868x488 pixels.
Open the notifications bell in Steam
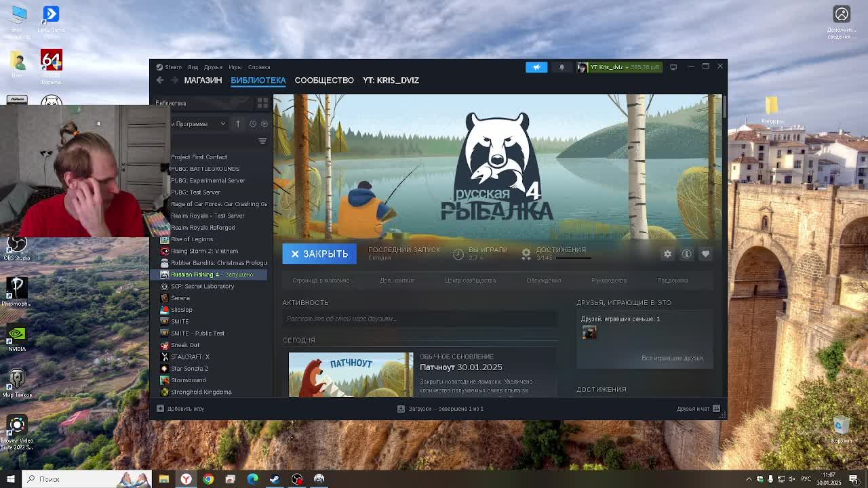coord(561,67)
